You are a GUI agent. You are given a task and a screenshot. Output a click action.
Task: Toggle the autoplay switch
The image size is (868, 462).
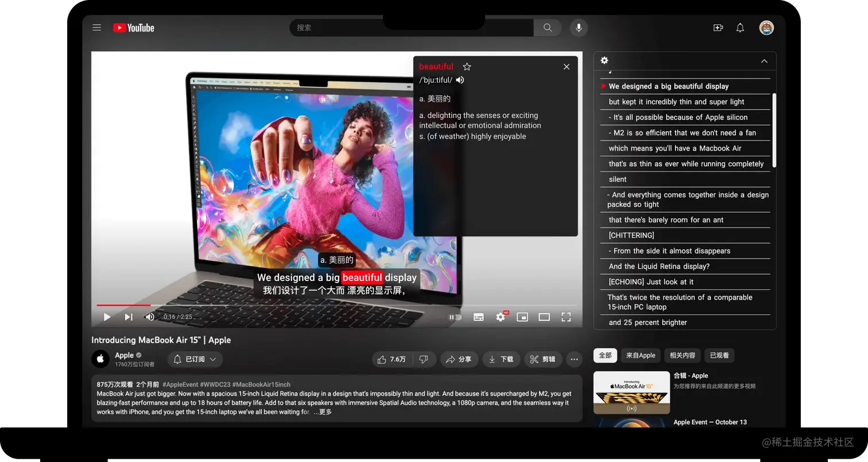[455, 317]
